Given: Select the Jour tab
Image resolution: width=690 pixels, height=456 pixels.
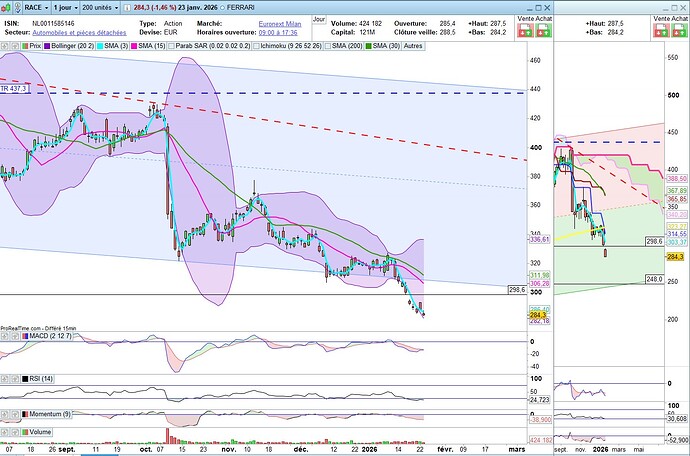Looking at the screenshot, I should coord(319,19).
